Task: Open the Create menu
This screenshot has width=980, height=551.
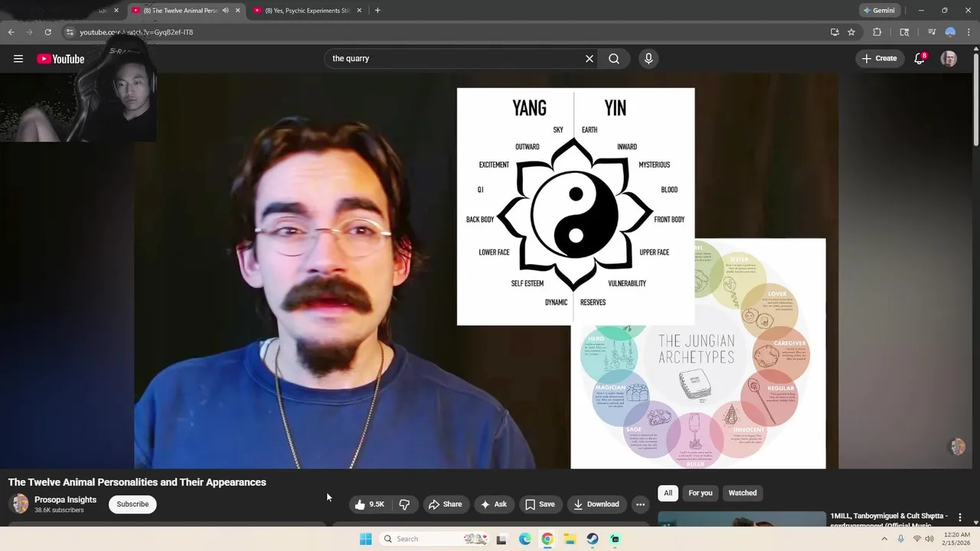Action: tap(879, 58)
